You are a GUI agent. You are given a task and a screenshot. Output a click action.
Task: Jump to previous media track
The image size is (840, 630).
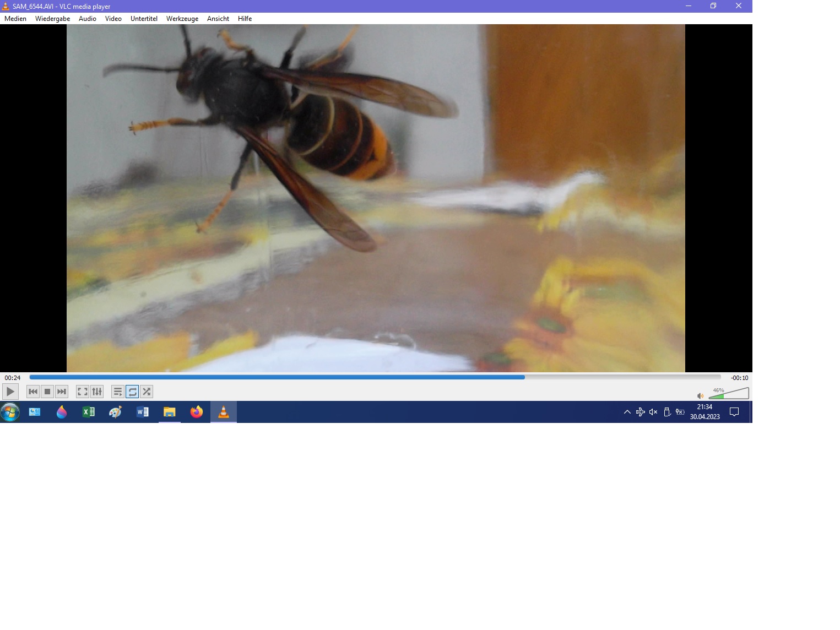pyautogui.click(x=33, y=392)
